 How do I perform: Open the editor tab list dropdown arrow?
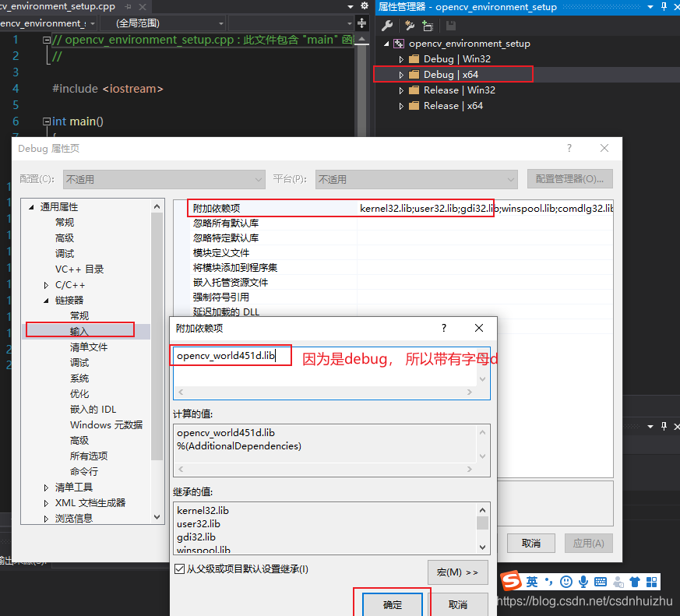pyautogui.click(x=351, y=6)
